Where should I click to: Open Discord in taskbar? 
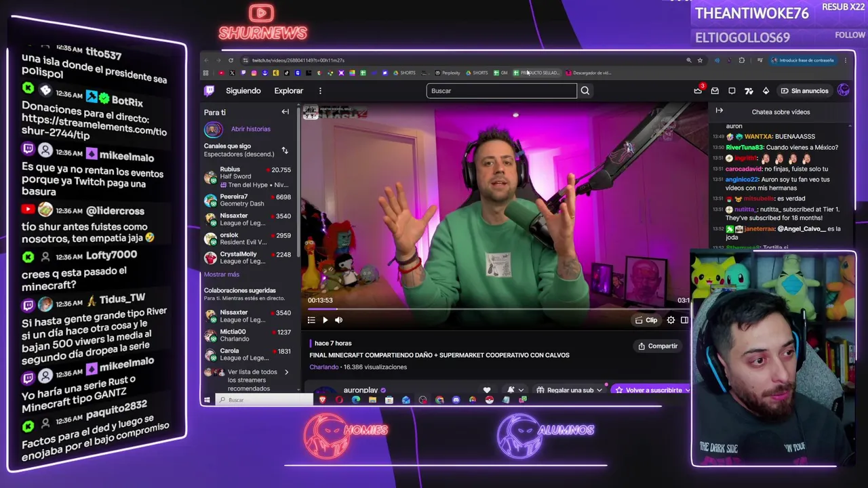pyautogui.click(x=456, y=400)
